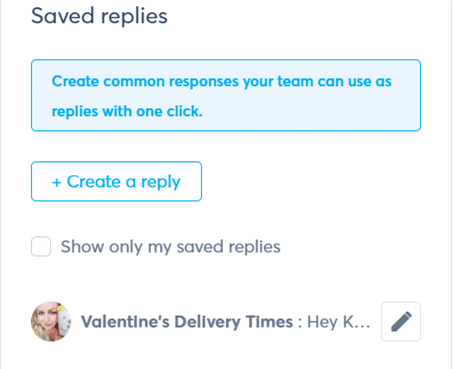Click the first line of the blue tip box

point(222,81)
